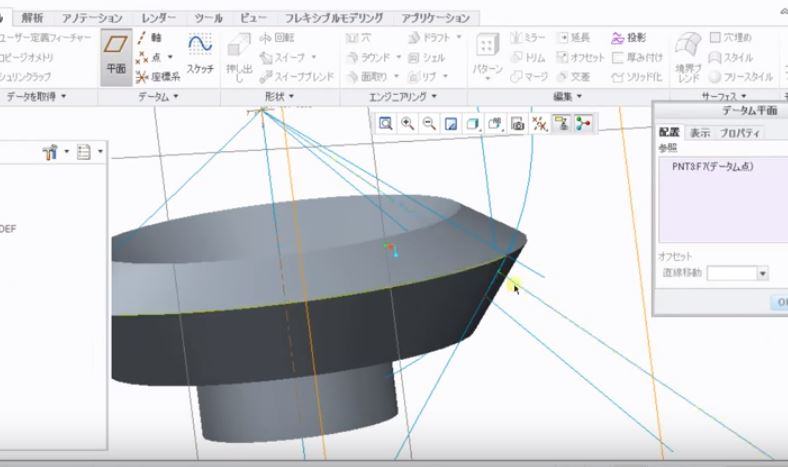Create a 座標系 coordinate system
The width and height of the screenshot is (788, 467).
pos(158,76)
